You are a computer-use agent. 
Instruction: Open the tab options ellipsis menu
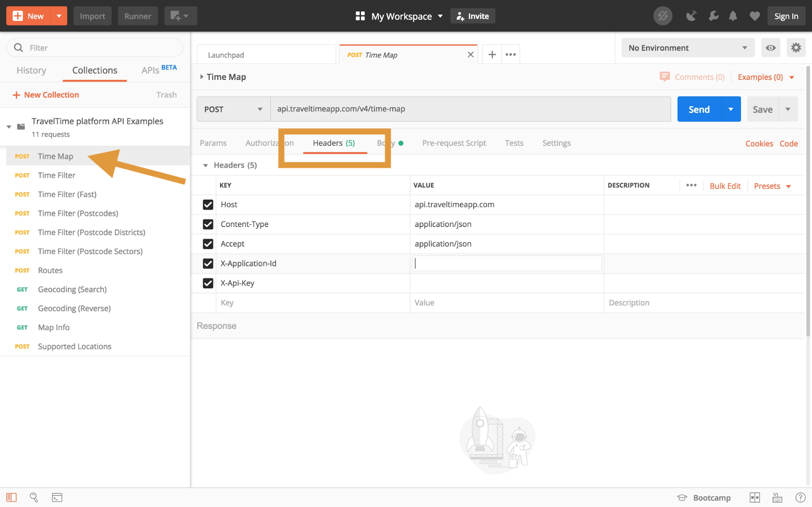[x=511, y=54]
